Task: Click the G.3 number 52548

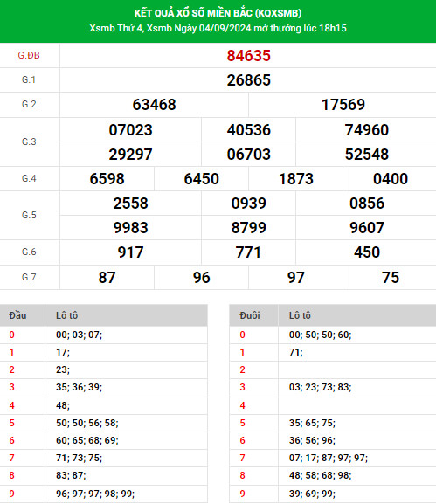Action: click(367, 155)
